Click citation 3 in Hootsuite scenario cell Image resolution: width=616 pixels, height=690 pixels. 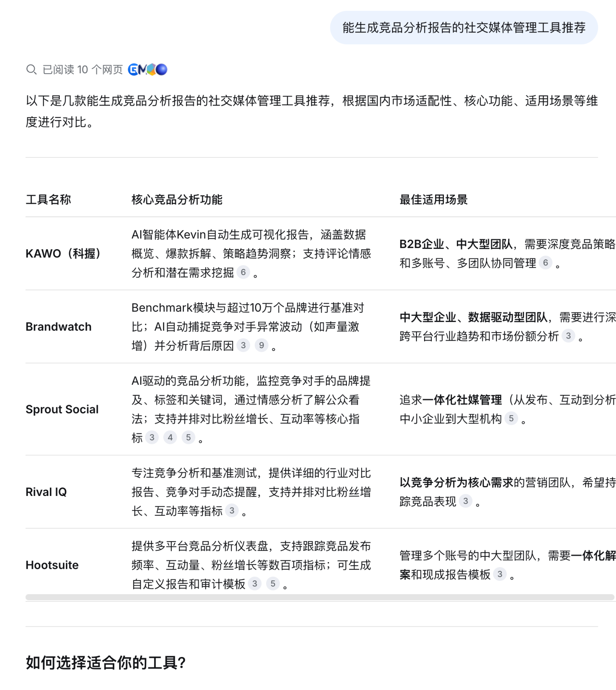click(x=500, y=574)
